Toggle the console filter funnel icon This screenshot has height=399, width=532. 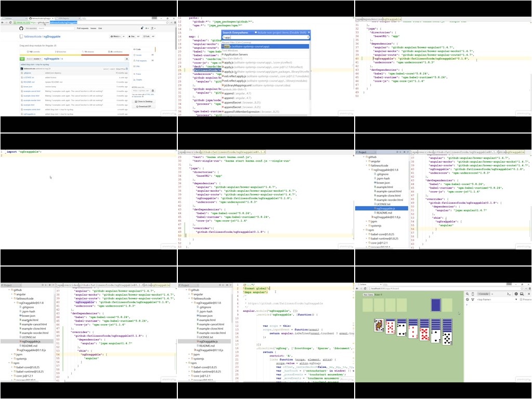click(x=473, y=300)
